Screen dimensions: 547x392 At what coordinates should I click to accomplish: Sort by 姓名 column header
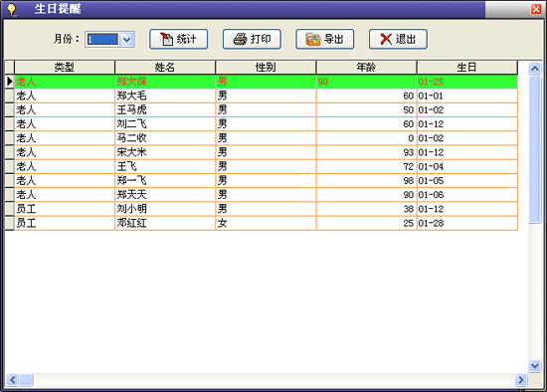pos(165,67)
